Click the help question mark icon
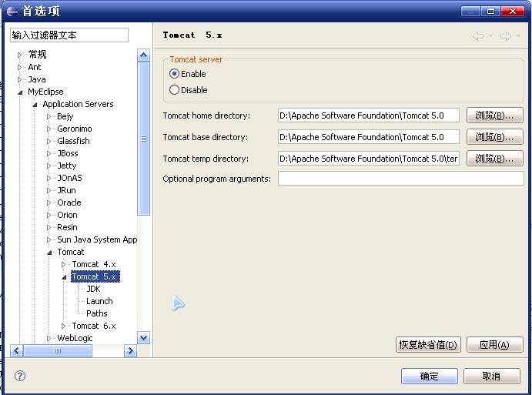Viewport: 532px width, 395px height. (20, 376)
